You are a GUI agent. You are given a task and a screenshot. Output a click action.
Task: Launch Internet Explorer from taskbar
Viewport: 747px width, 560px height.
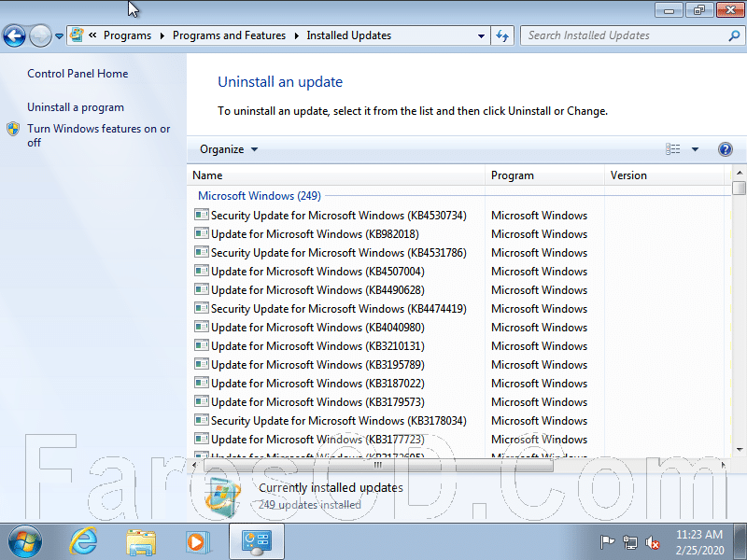point(83,542)
